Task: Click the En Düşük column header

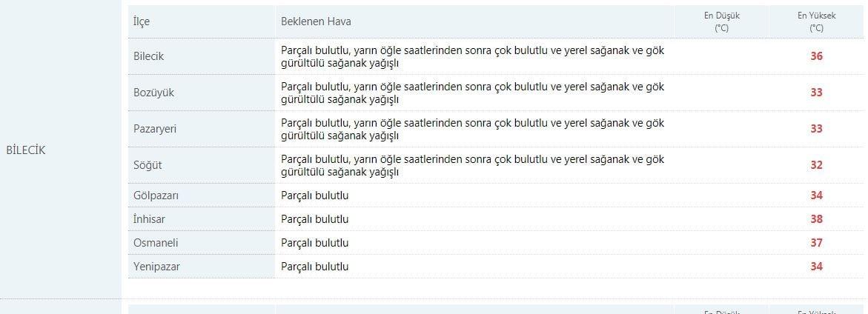Action: click(x=721, y=22)
